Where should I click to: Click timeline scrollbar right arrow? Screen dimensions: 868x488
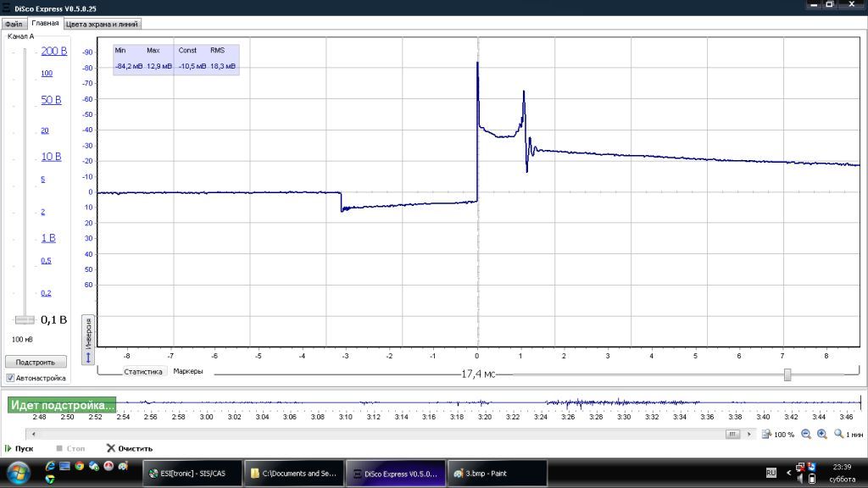(749, 435)
